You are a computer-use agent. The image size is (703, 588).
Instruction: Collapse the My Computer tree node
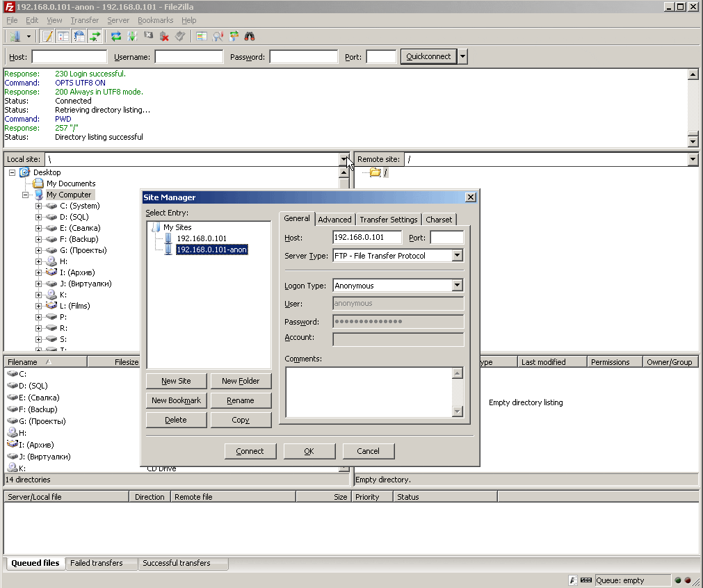pos(26,195)
